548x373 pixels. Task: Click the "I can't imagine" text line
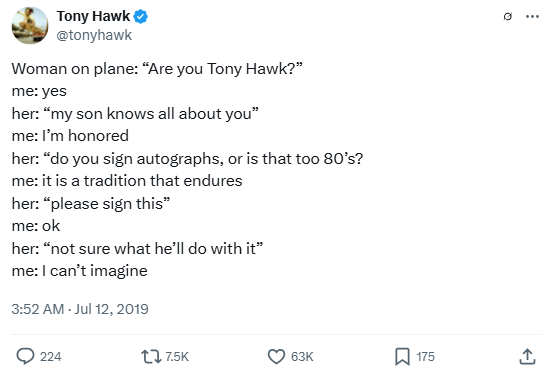coord(80,271)
